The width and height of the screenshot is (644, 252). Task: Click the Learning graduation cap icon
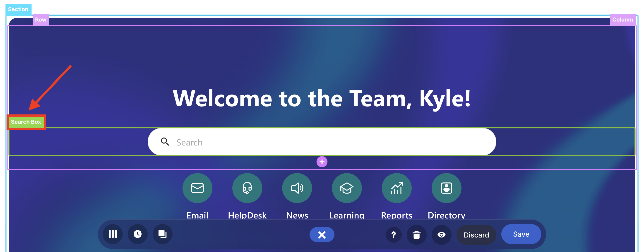click(x=346, y=188)
